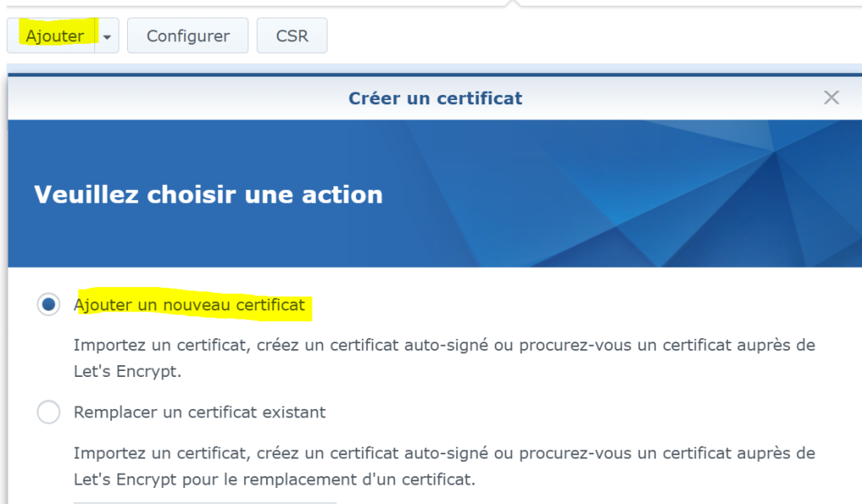Open the Configurer settings button

(188, 36)
